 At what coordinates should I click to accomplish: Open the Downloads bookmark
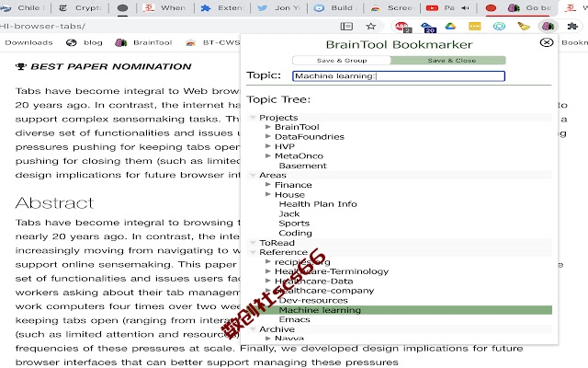28,43
